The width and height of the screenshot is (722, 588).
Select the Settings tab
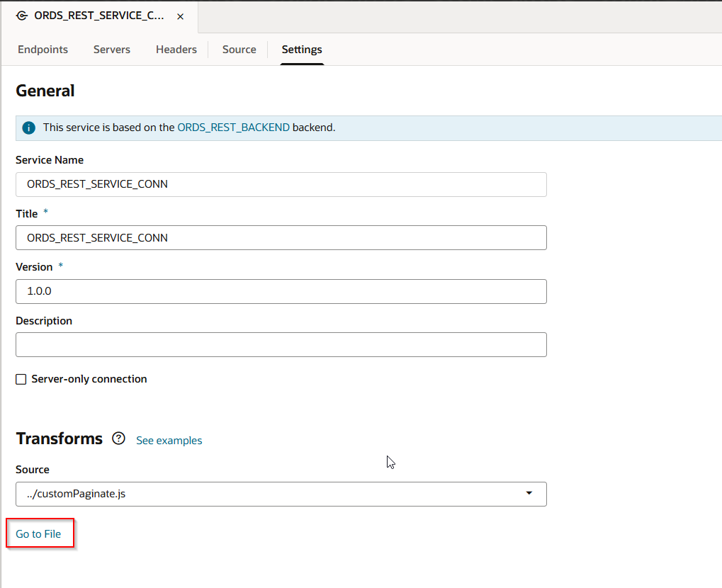click(x=302, y=50)
